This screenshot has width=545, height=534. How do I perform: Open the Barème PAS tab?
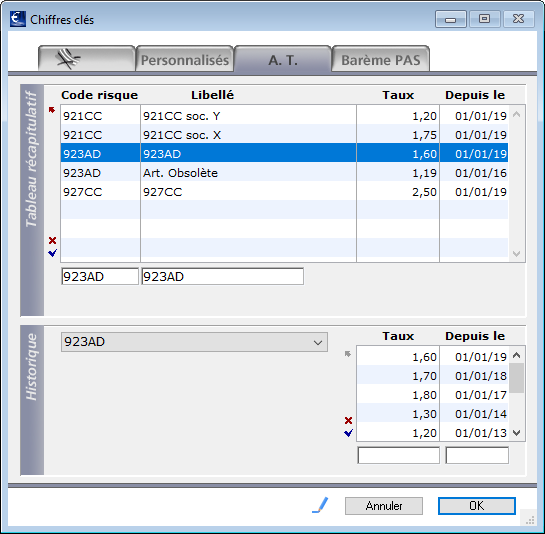(x=381, y=59)
